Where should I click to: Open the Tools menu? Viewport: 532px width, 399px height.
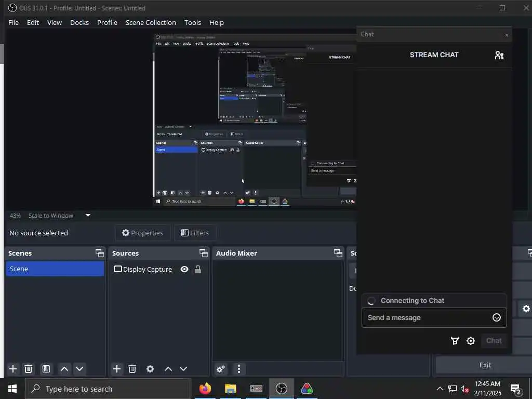coord(192,22)
